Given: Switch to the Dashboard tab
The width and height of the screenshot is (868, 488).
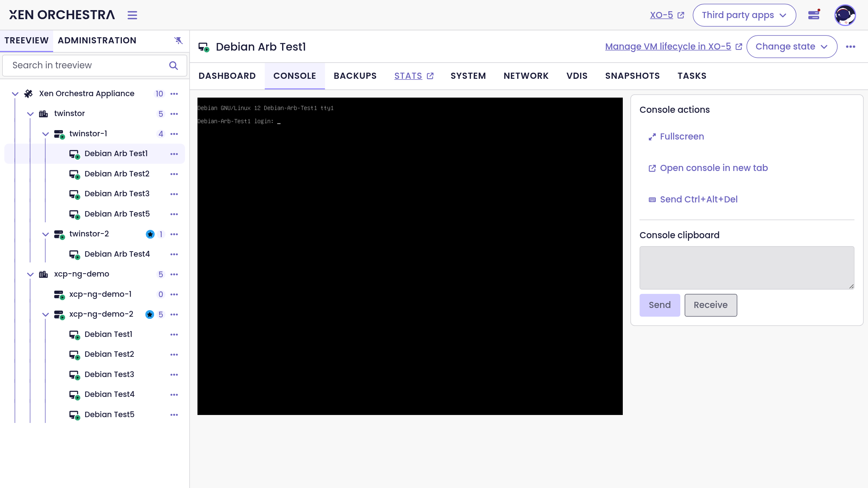Looking at the screenshot, I should tap(227, 76).
